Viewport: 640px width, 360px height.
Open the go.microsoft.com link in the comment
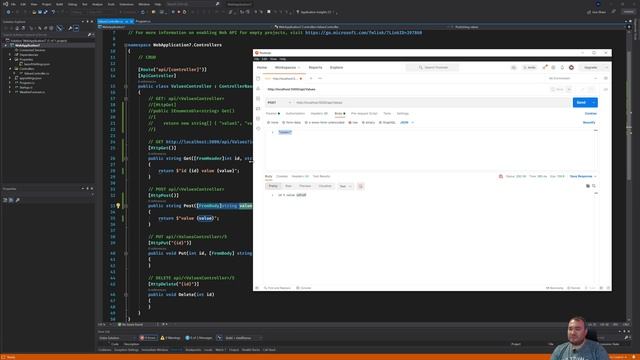(363, 32)
